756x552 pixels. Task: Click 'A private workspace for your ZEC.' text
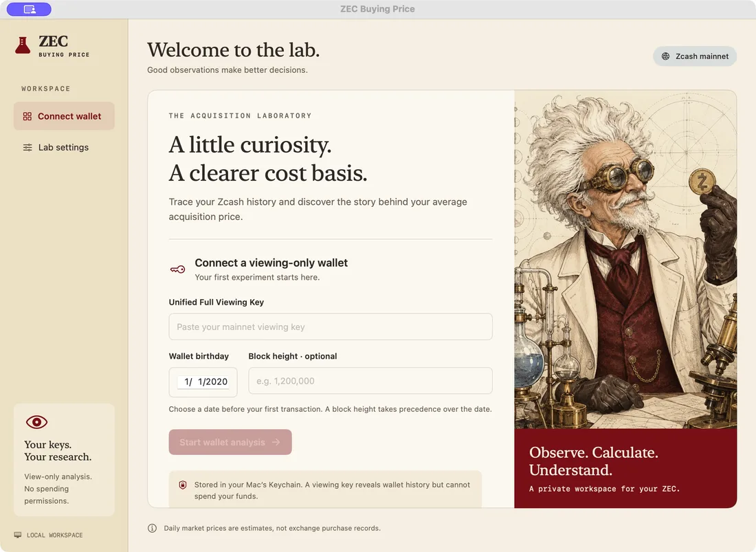click(x=604, y=489)
